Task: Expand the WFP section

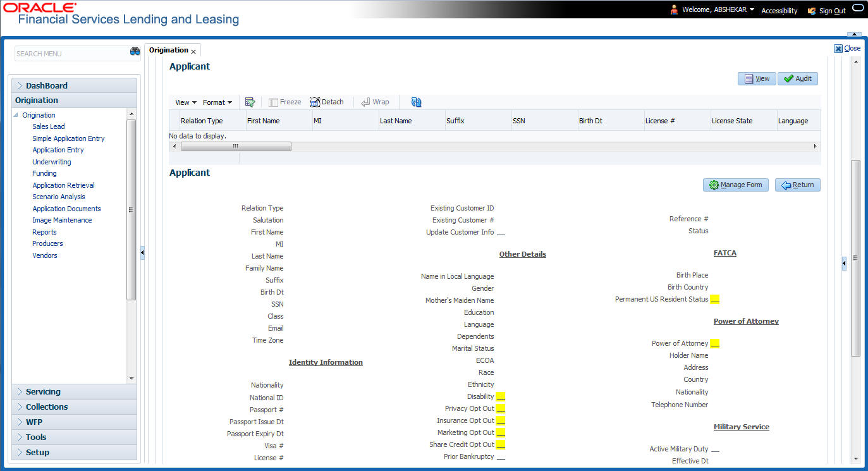Action: pyautogui.click(x=74, y=422)
